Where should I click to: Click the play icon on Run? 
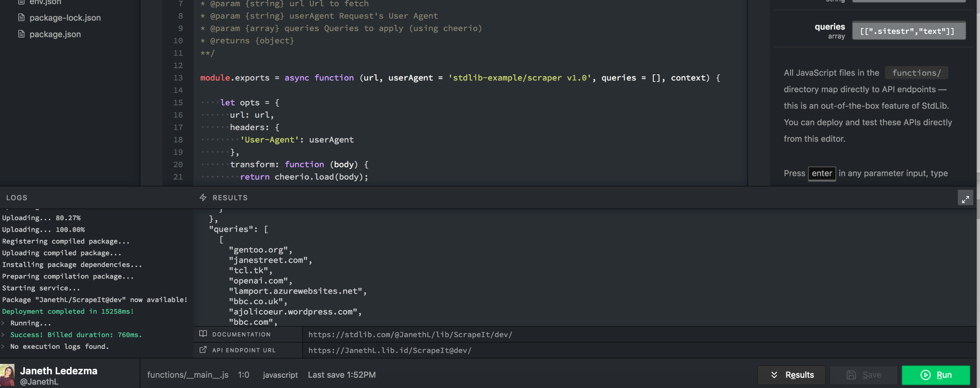tap(925, 375)
